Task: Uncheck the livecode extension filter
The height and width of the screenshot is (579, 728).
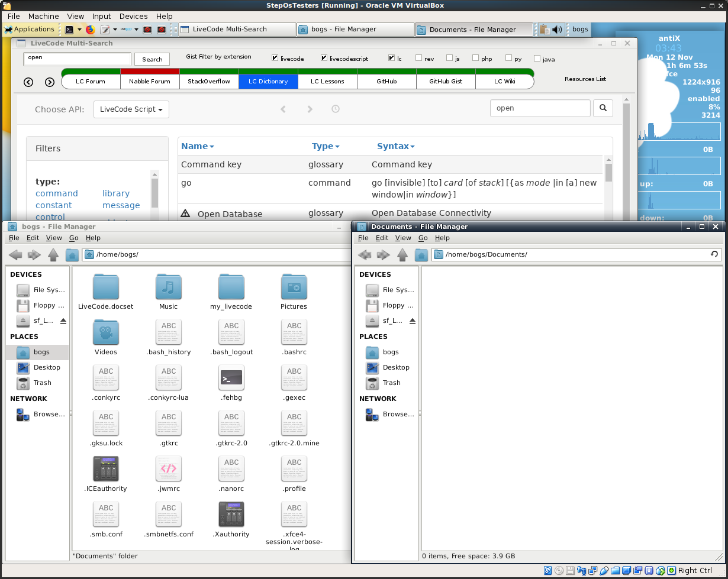Action: click(x=275, y=59)
